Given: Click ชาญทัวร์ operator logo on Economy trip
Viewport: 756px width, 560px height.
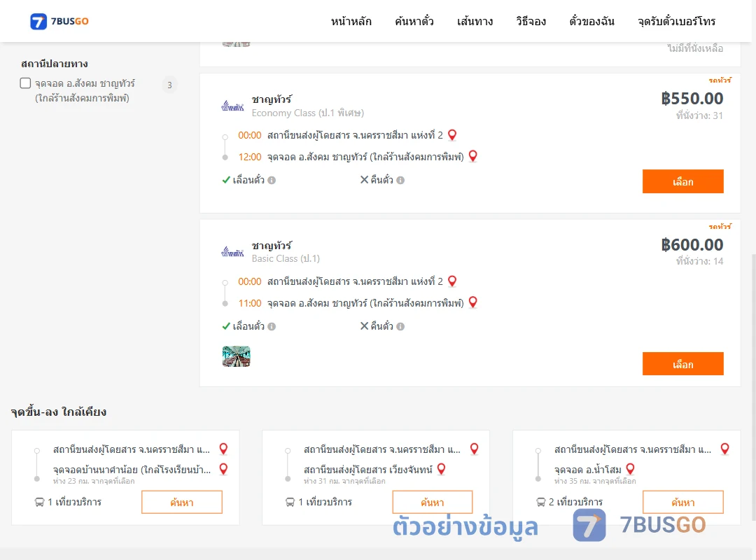Looking at the screenshot, I should click(x=233, y=106).
